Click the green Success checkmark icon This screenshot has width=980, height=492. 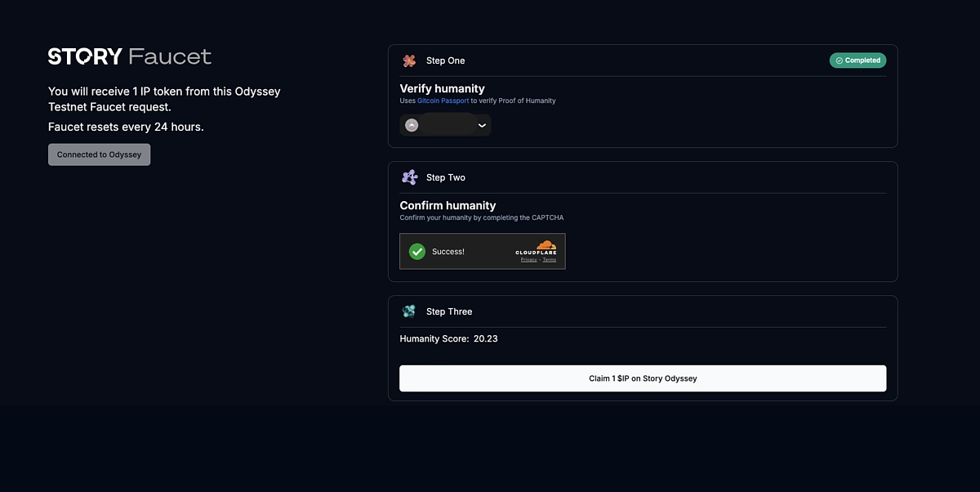417,252
